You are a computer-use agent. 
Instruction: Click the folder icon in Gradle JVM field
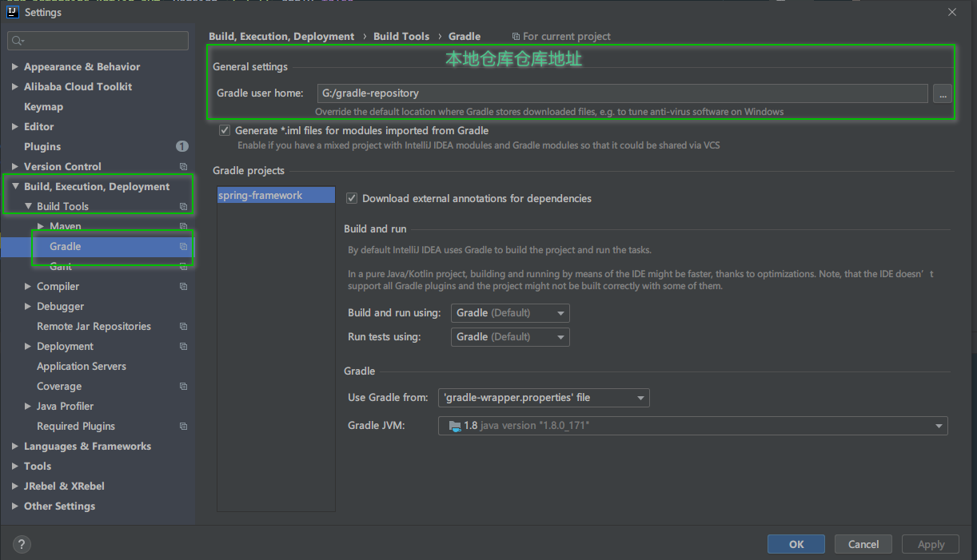coord(455,426)
